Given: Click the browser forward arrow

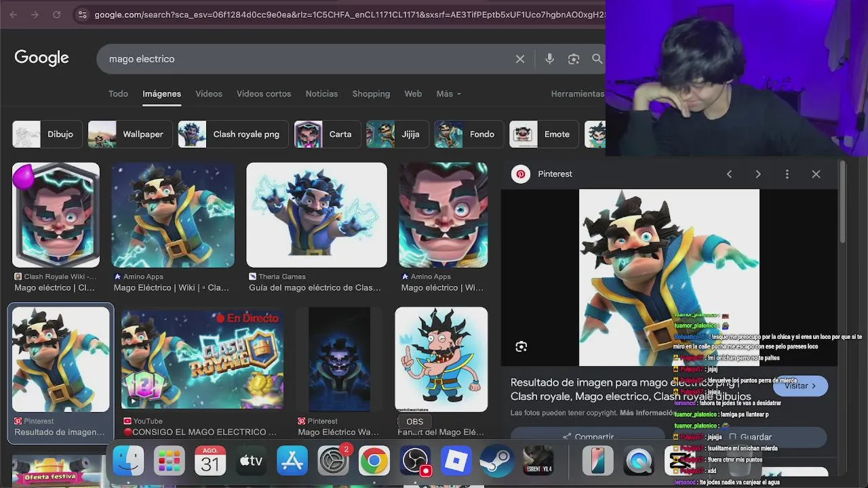Looking at the screenshot, I should [35, 14].
